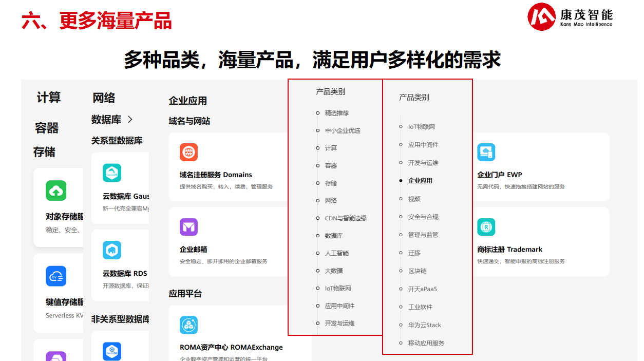Click the blue RDS elephant database icon
Image resolution: width=644 pixels, height=361 pixels.
[x=111, y=250]
